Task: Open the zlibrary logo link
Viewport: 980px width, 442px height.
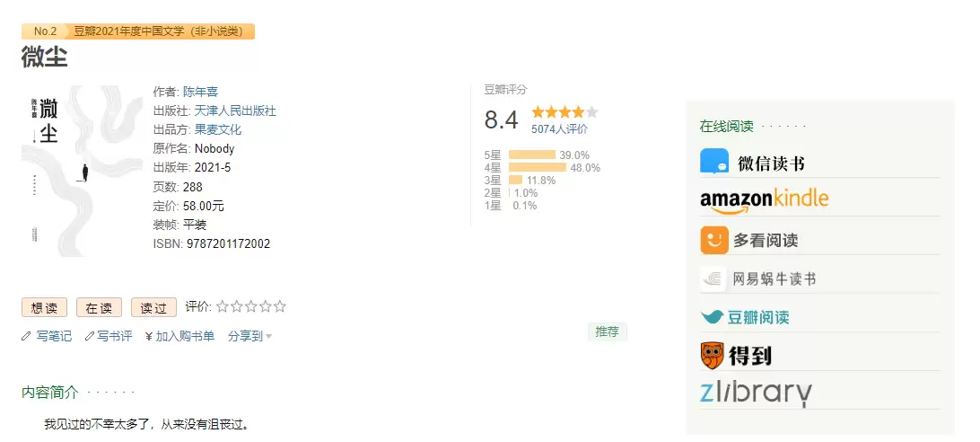Action: [756, 393]
